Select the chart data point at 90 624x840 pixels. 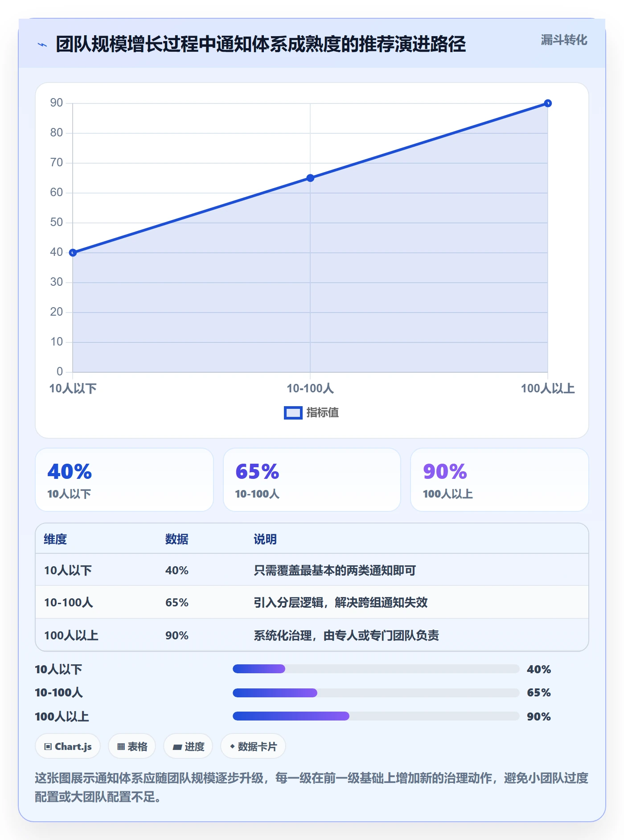point(548,103)
